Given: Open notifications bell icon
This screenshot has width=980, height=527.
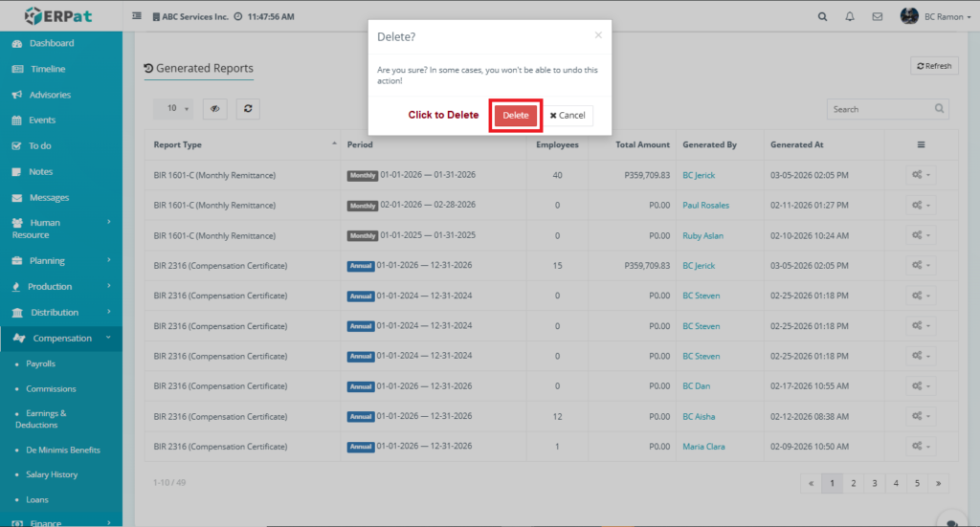Looking at the screenshot, I should pyautogui.click(x=850, y=16).
